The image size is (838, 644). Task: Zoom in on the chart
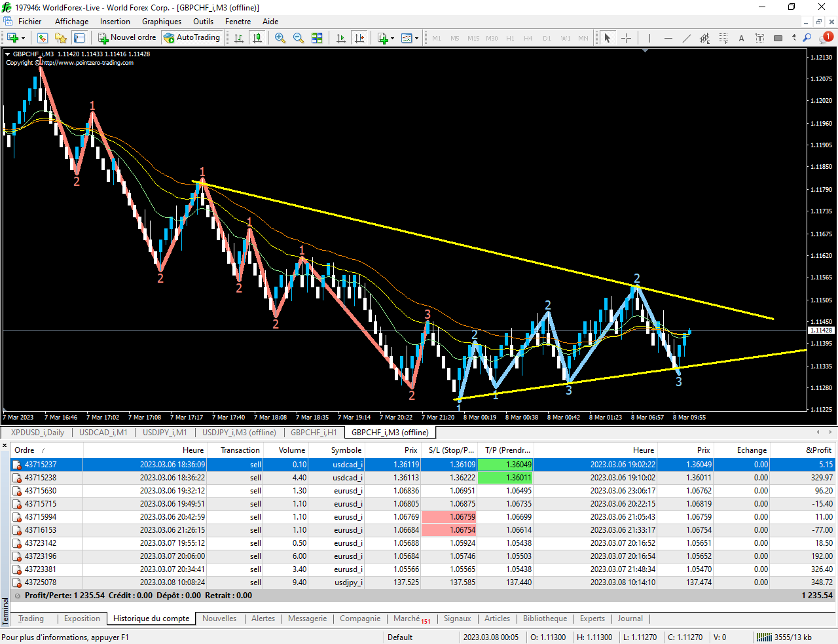coord(280,38)
